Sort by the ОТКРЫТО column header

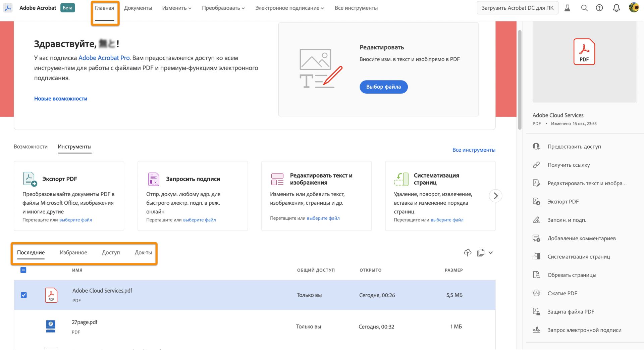[370, 270]
